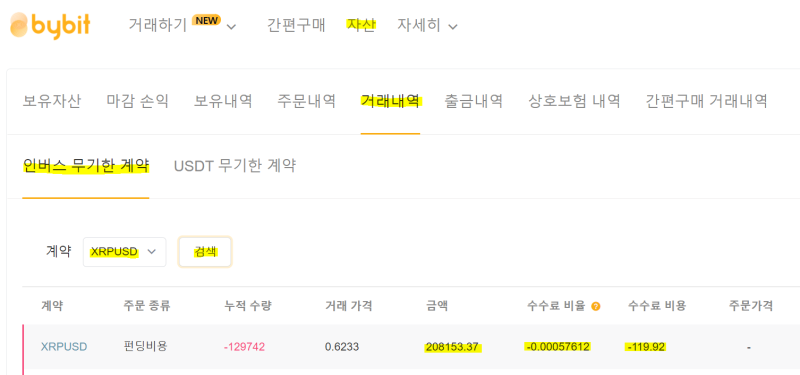Switch to the 보유자산 tab
The image size is (800, 375).
pyautogui.click(x=52, y=101)
